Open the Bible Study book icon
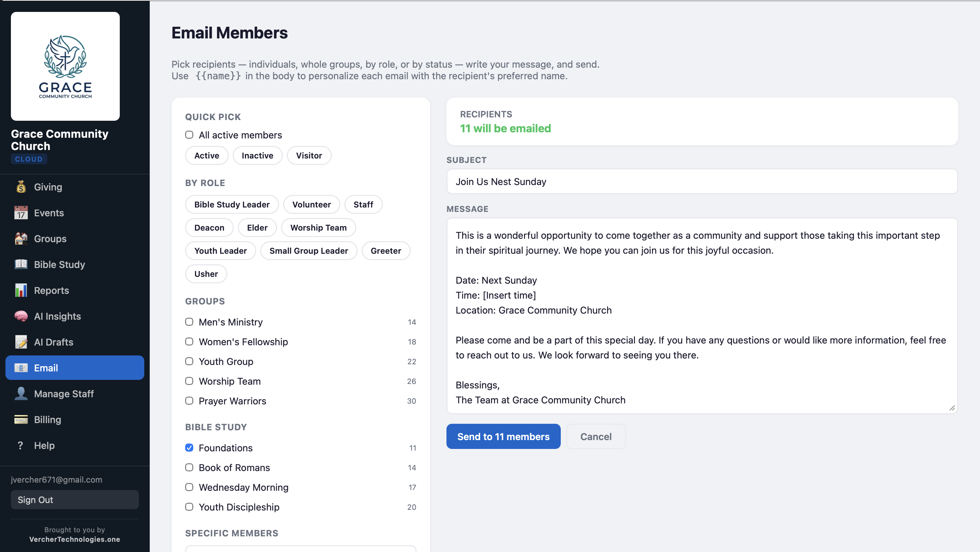This screenshot has width=980, height=552. (x=21, y=264)
